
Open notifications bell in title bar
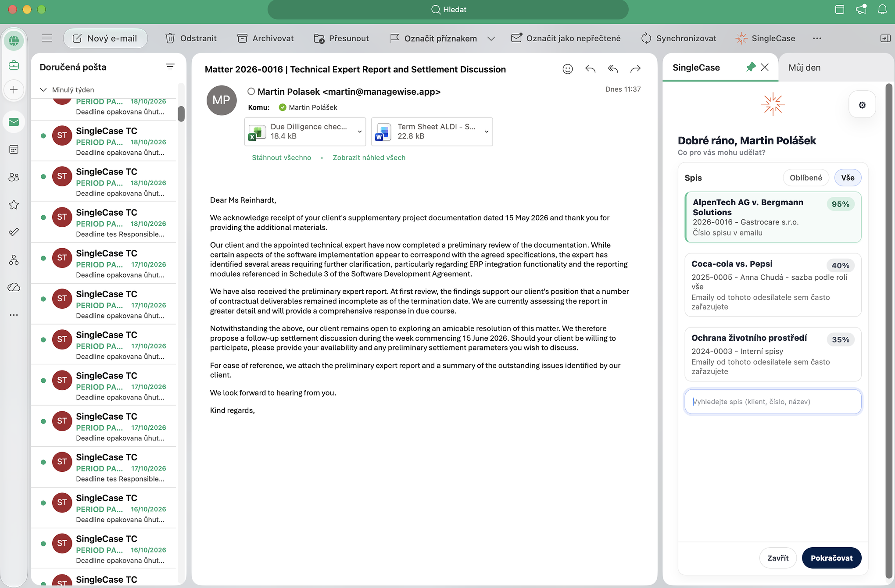(882, 9)
